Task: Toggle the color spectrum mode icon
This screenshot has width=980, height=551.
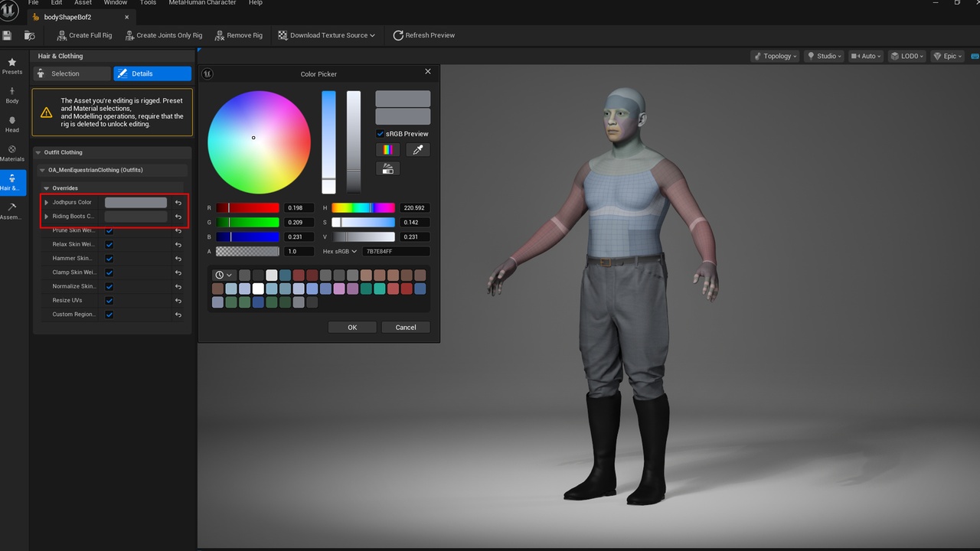Action: 387,150
